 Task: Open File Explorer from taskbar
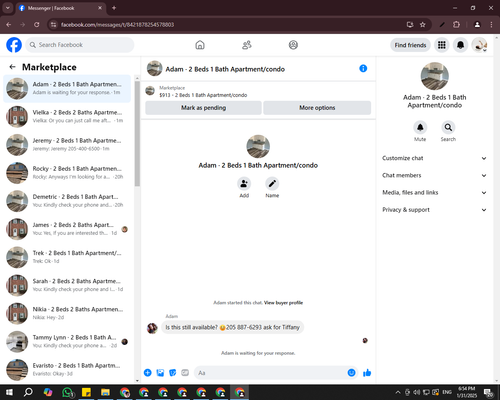click(x=105, y=392)
